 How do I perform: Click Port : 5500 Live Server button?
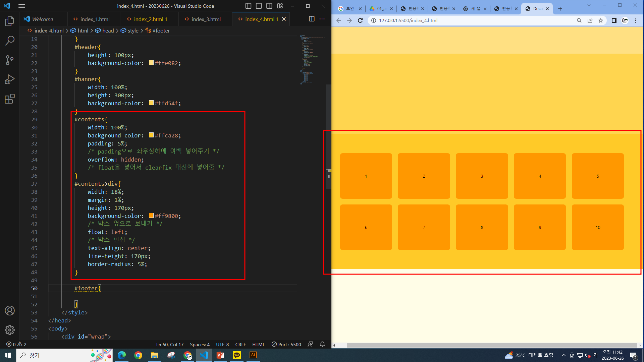286,344
